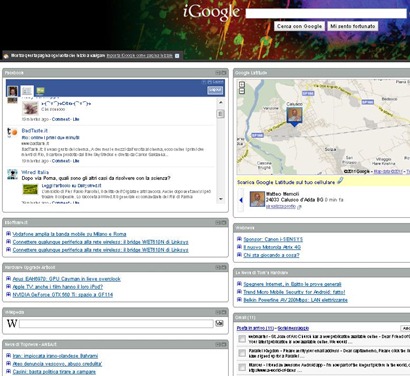Screen dimensions: 410x376
Task: Expand the plus icon beside Spegnere Internet headline
Action: point(239,284)
